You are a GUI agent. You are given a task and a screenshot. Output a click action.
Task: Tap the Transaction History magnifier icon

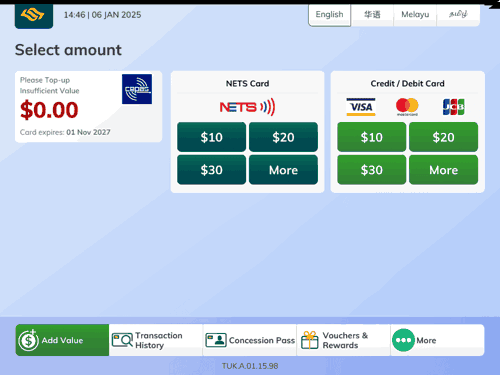(122, 340)
